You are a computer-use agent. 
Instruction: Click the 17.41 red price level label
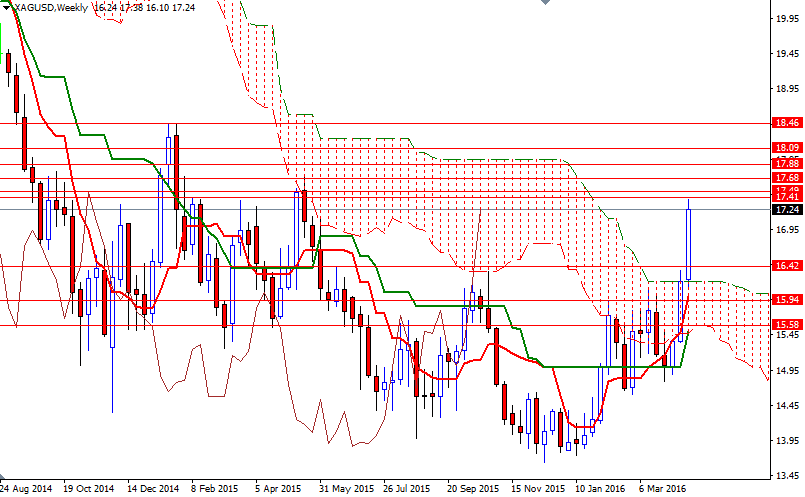[x=787, y=197]
